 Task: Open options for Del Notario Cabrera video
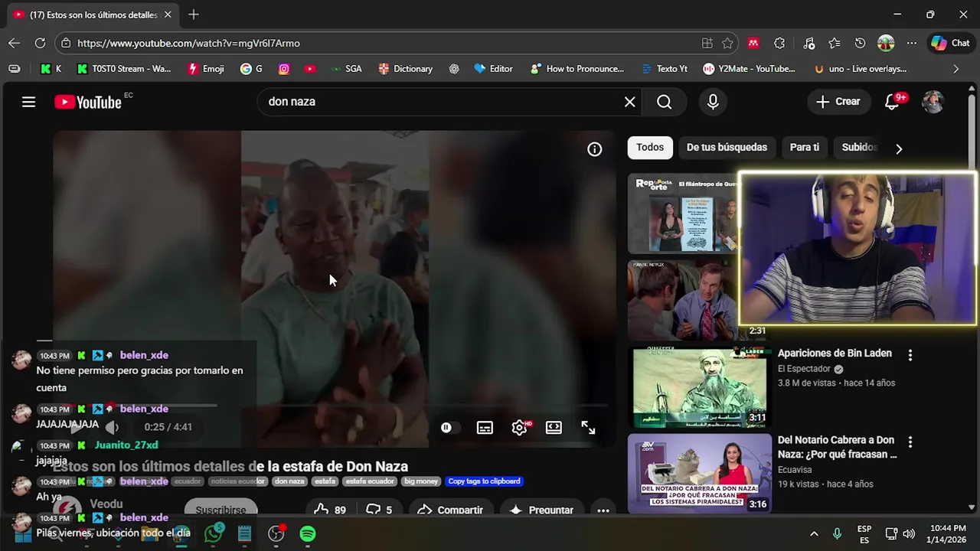(910, 442)
